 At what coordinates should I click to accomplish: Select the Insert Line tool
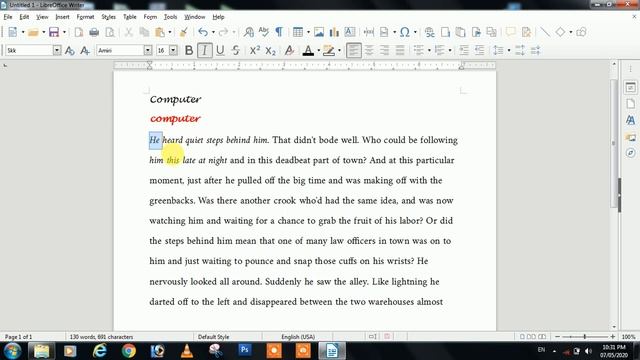click(545, 32)
